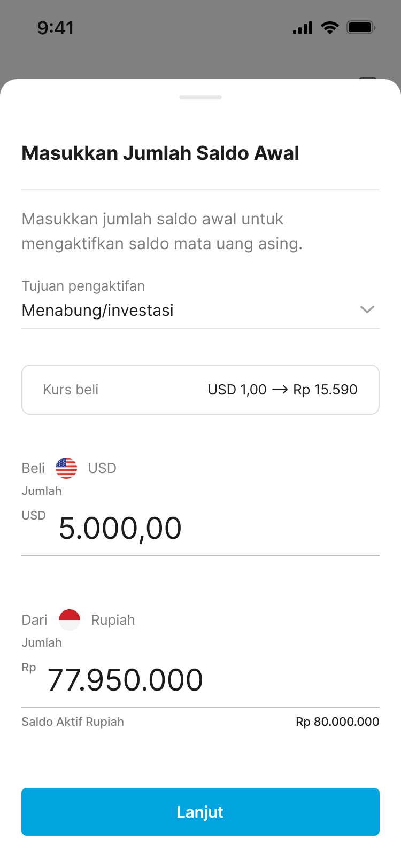Viewport: 401px width, 868px height.
Task: Tap the Rp 80.000.000 active balance
Action: coord(337,722)
